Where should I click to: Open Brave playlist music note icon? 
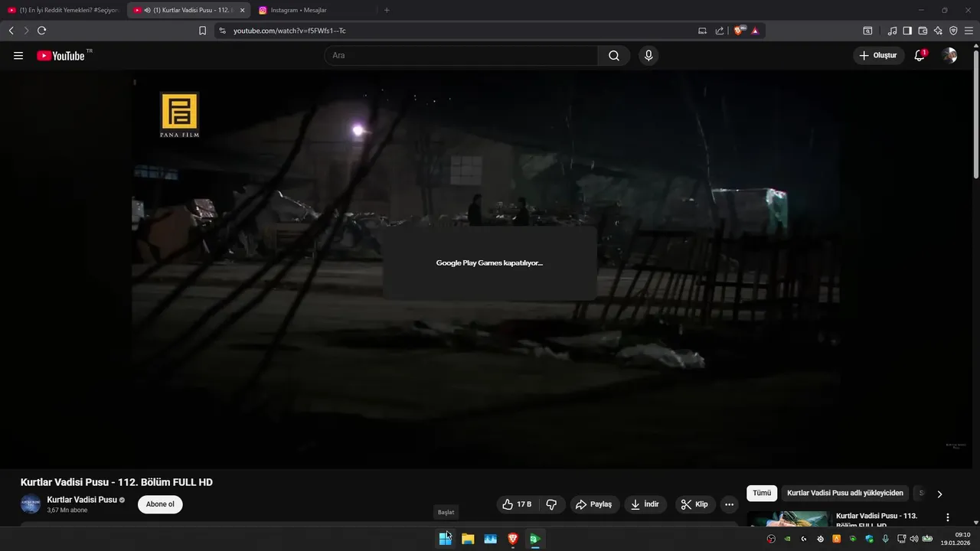click(892, 31)
